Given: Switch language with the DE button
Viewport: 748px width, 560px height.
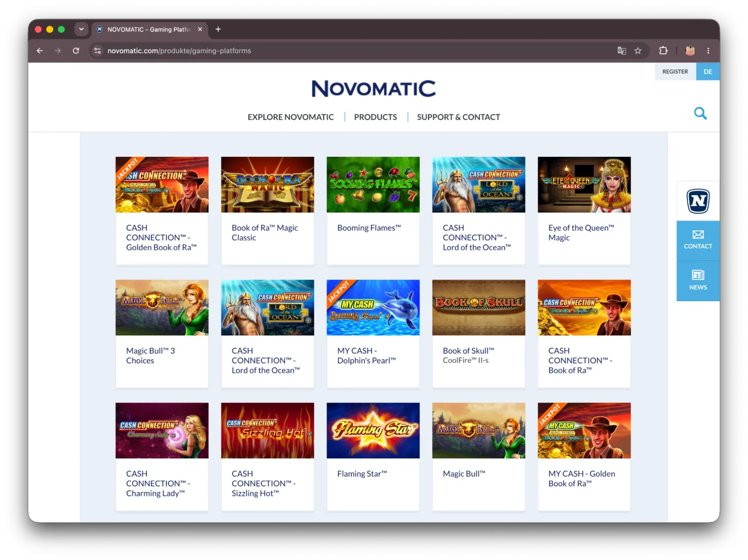Looking at the screenshot, I should [x=708, y=72].
